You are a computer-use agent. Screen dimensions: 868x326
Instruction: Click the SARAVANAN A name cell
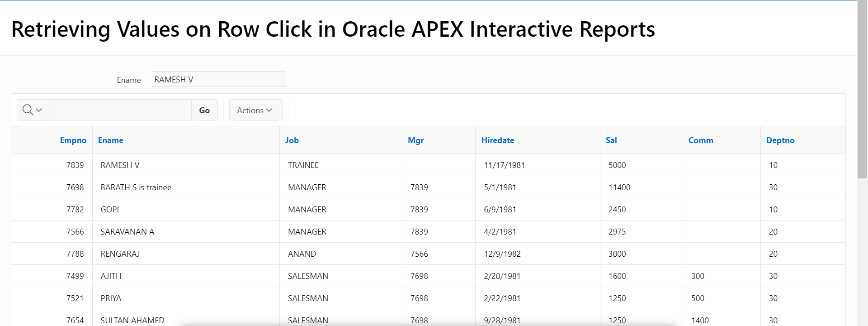(x=186, y=232)
